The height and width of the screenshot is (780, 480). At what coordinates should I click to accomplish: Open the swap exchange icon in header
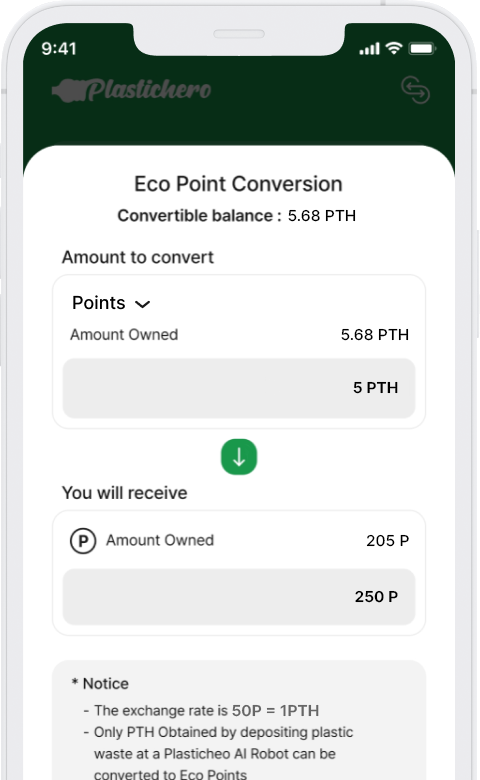coord(415,90)
